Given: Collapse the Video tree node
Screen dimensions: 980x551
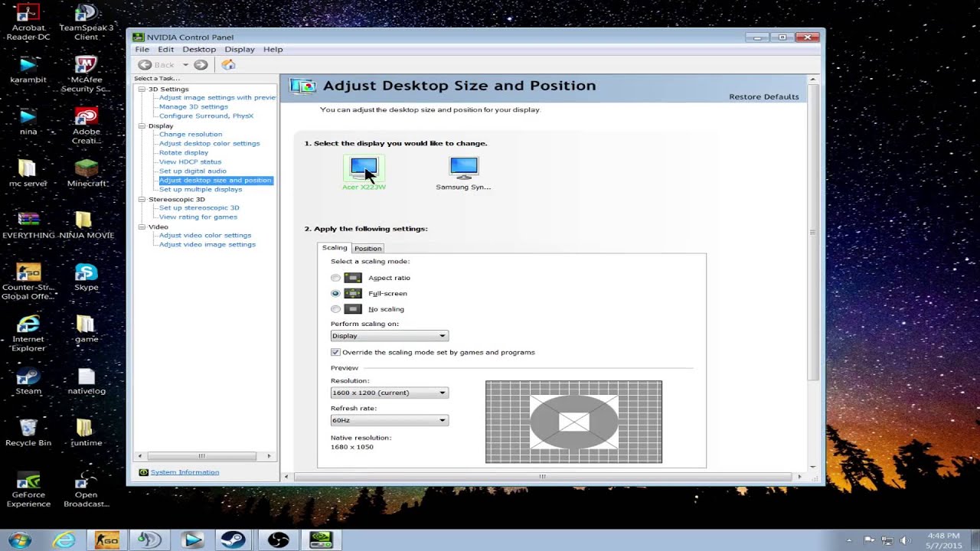Looking at the screenshot, I should (x=142, y=227).
